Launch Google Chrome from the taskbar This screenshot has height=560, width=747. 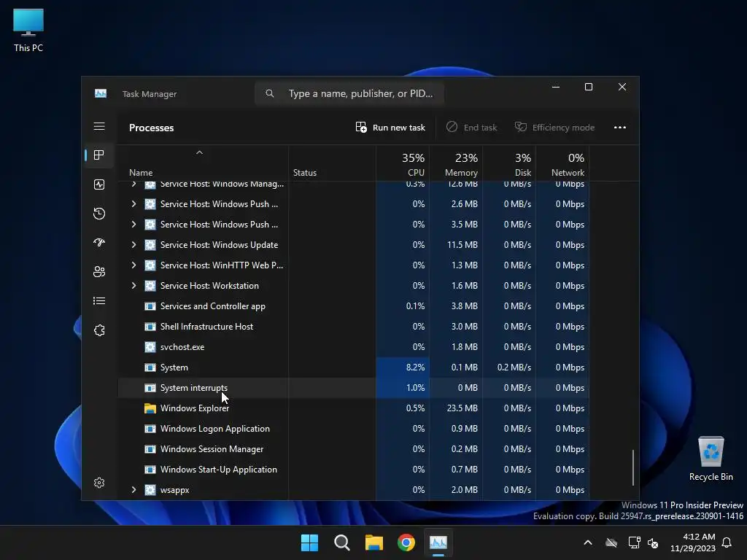(406, 542)
